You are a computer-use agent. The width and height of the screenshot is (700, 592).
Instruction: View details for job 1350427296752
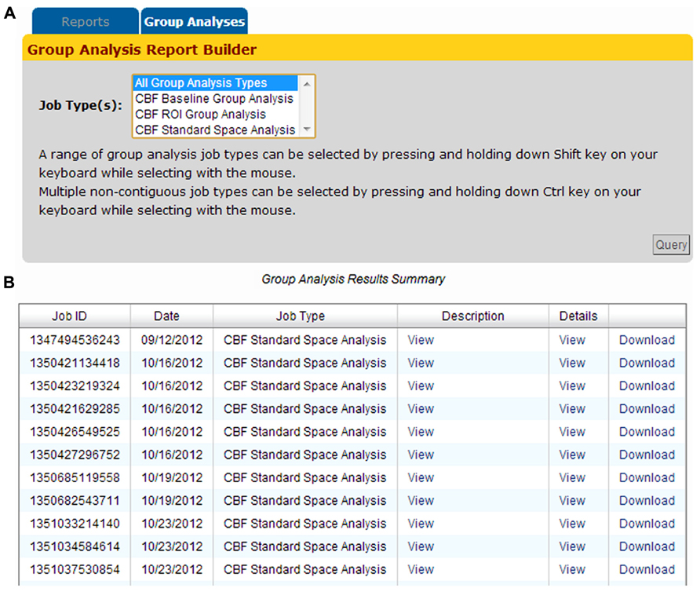click(572, 455)
